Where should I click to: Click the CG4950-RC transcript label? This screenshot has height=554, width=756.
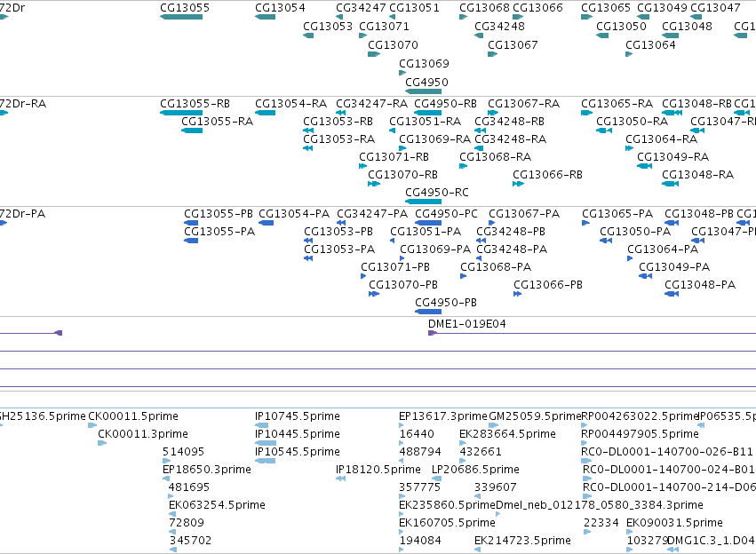[x=437, y=193]
